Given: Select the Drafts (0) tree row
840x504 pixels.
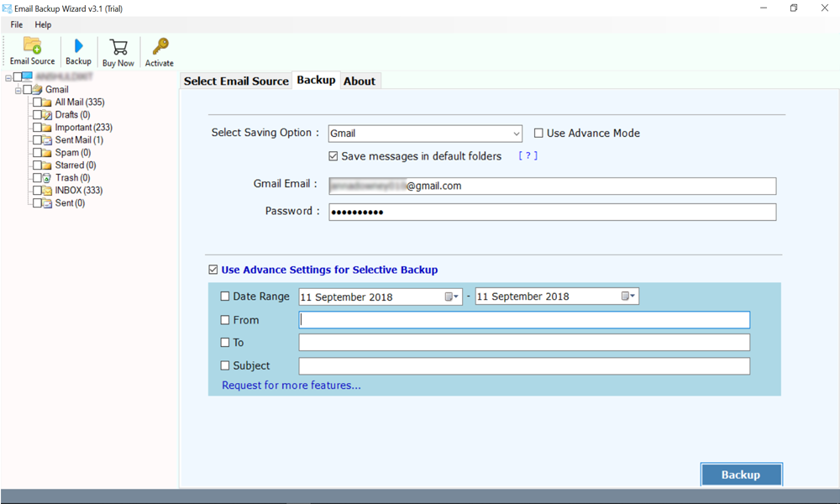Looking at the screenshot, I should pyautogui.click(x=72, y=114).
